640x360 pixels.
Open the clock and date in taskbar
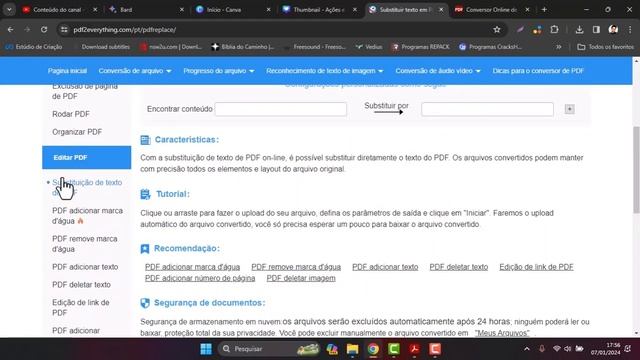[x=605, y=349]
